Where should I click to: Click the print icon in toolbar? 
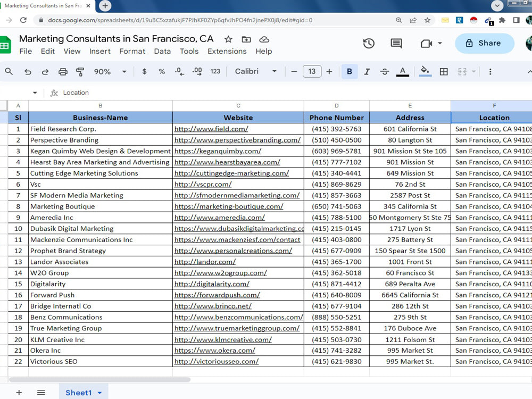pyautogui.click(x=63, y=72)
